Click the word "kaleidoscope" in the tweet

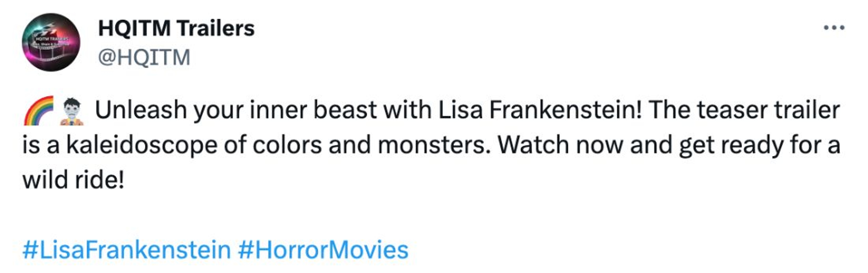[142, 145]
